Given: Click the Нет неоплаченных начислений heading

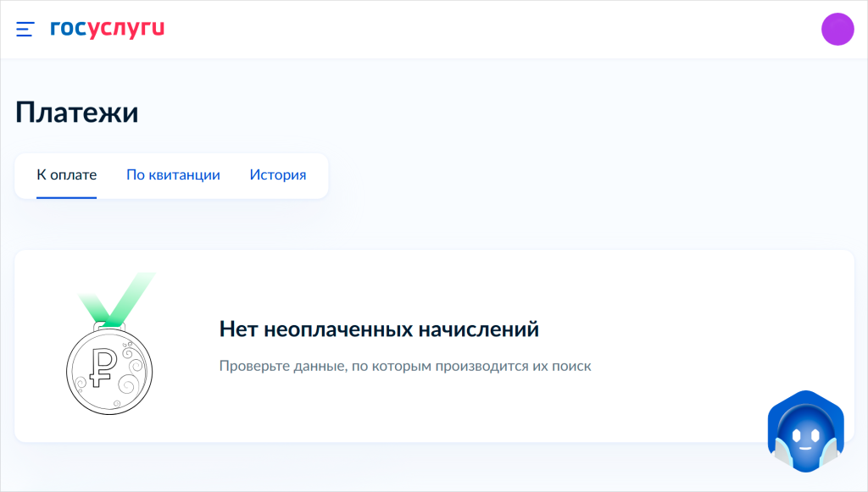Looking at the screenshot, I should [x=379, y=329].
